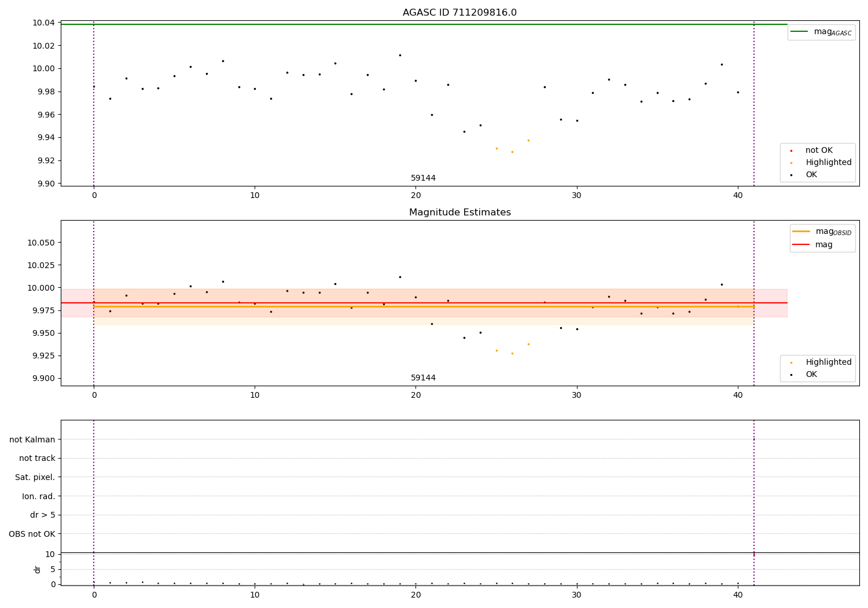Click the dr axis tick label 5
Viewport: 868px width, 608px height.
coord(53,569)
